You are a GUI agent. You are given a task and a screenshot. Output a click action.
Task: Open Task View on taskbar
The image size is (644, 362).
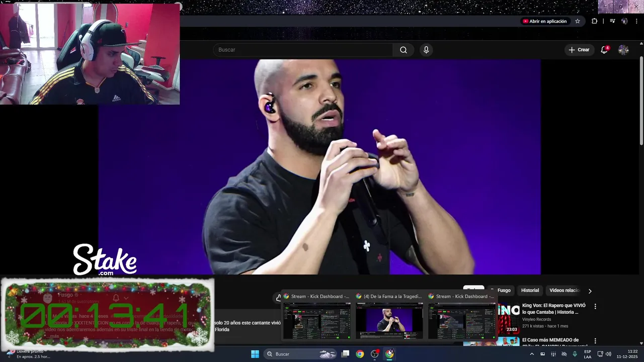point(345,354)
